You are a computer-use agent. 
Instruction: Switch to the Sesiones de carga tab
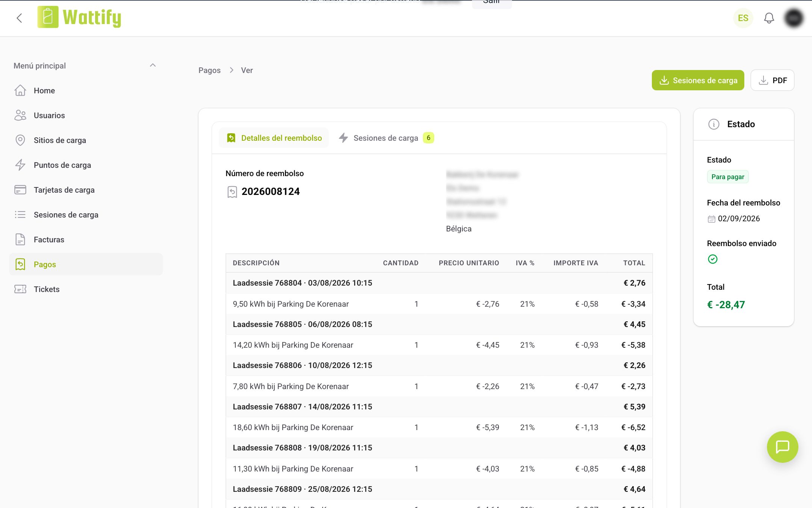pos(386,138)
